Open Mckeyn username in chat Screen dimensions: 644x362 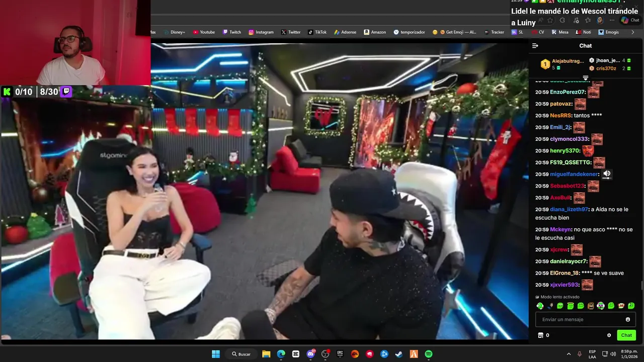coord(560,229)
